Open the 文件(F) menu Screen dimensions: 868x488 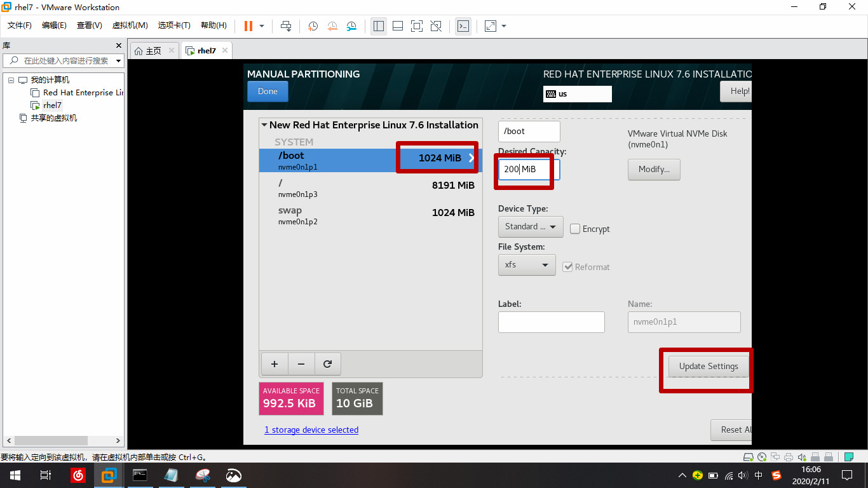pos(20,25)
